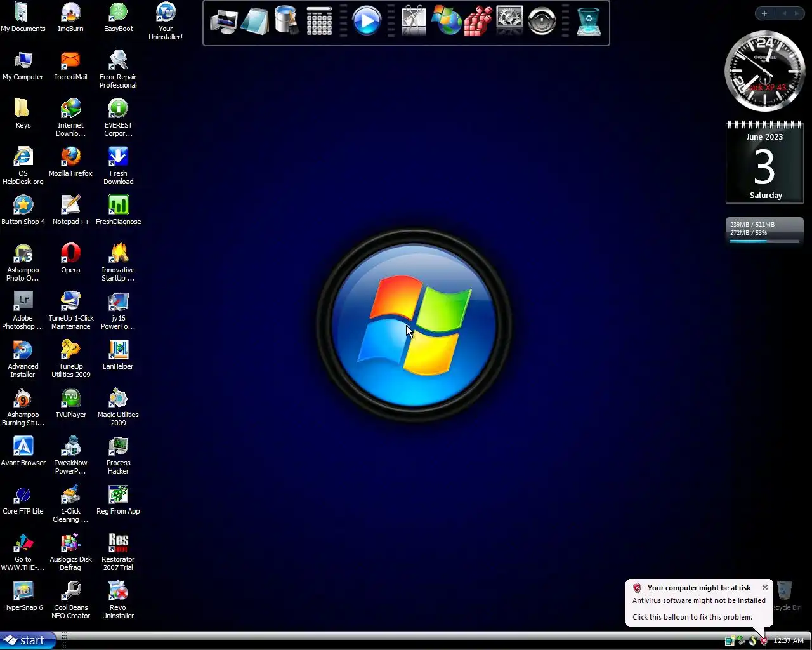Open the My Computer desktop icon

(23, 66)
